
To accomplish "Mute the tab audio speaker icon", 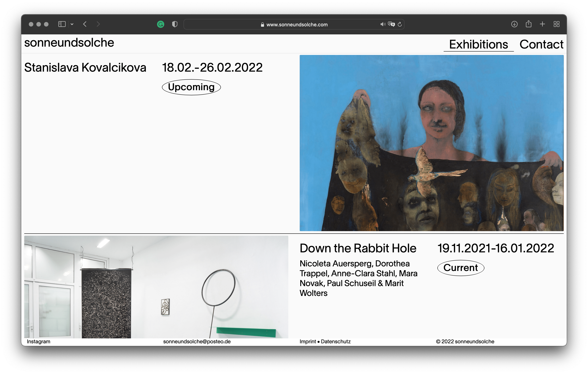I will pos(383,24).
